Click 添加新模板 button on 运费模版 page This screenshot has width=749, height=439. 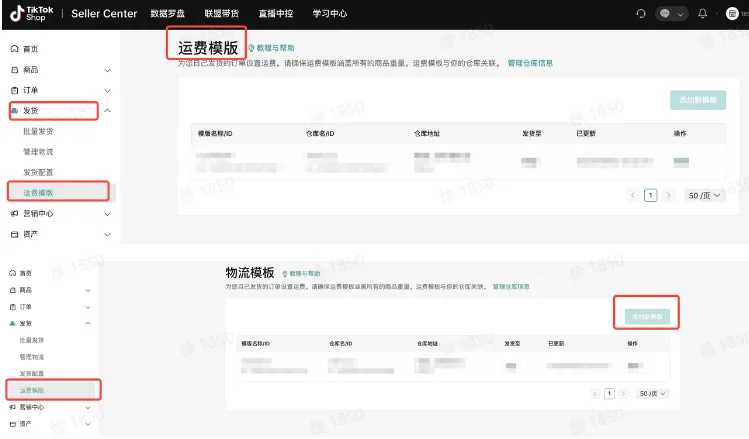(x=698, y=100)
